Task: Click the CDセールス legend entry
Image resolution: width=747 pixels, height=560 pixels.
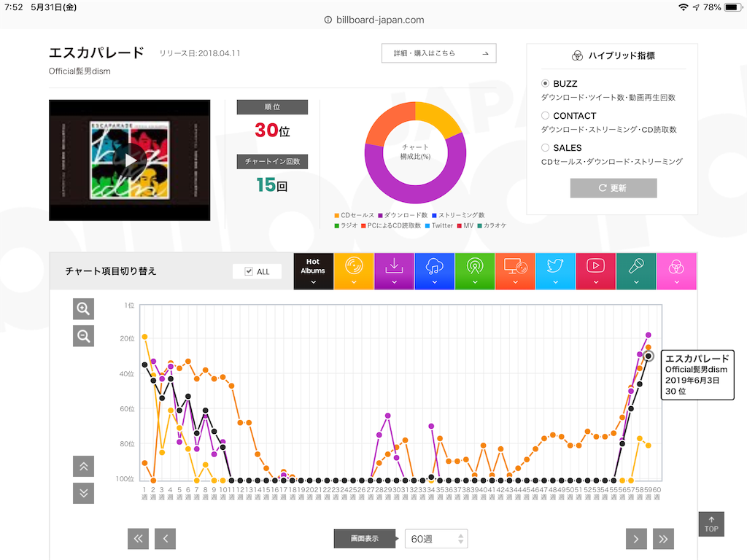Action: click(355, 215)
